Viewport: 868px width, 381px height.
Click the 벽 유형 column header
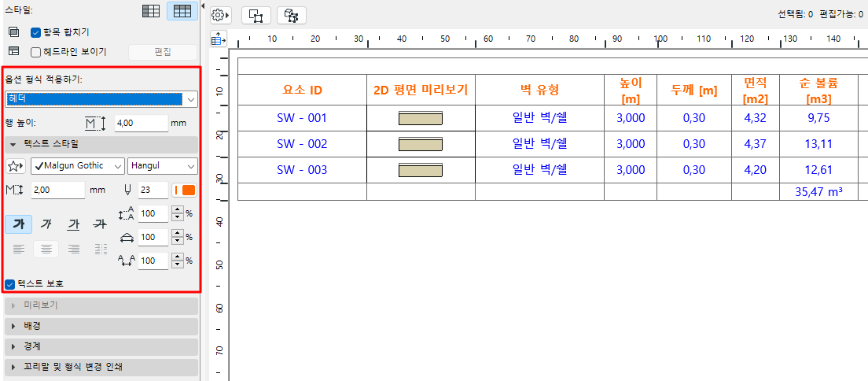pos(539,90)
